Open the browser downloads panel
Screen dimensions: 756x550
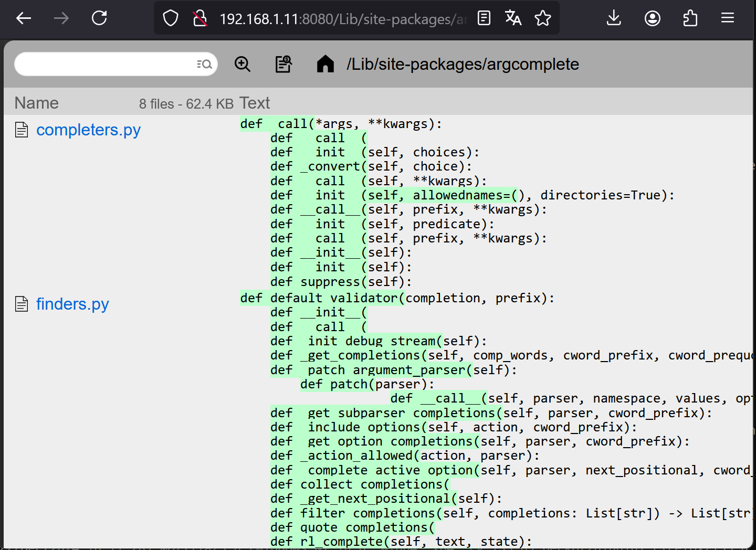click(x=614, y=19)
